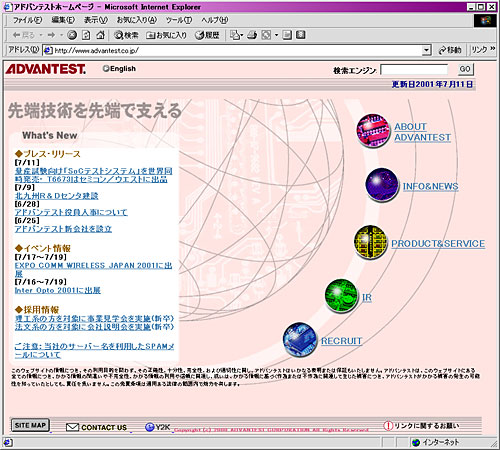The image size is (500, 450).
Task: Switch to the English site link
Action: (x=119, y=69)
